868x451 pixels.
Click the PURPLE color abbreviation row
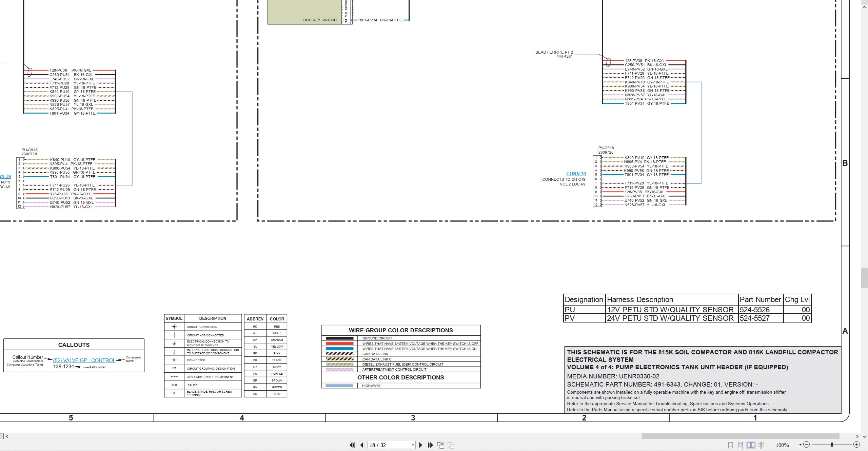click(265, 374)
